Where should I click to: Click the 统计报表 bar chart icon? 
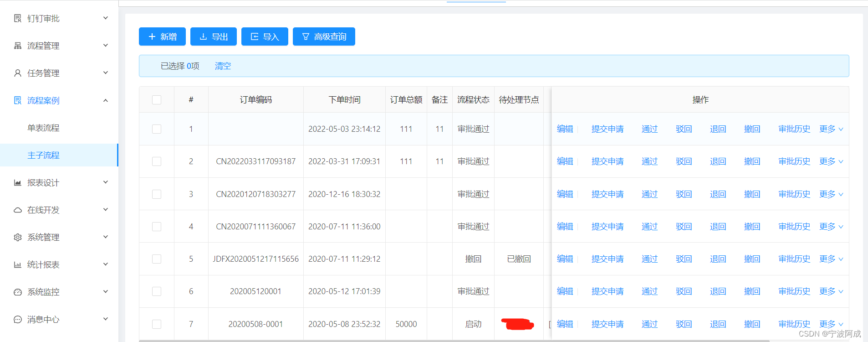pyautogui.click(x=18, y=264)
